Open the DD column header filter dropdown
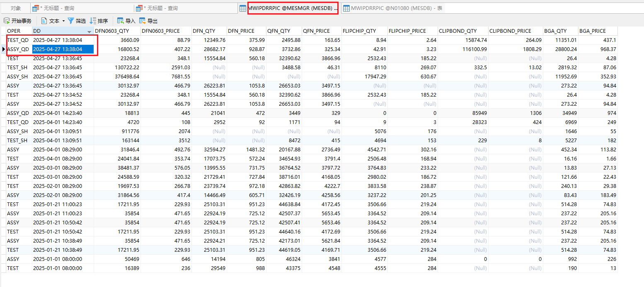 (x=89, y=31)
